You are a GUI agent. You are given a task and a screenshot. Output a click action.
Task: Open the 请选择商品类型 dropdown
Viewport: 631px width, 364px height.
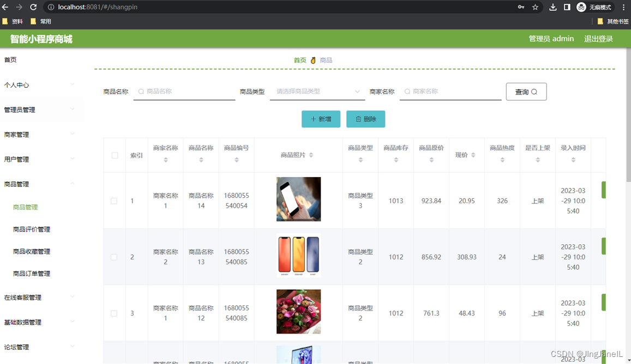(317, 92)
